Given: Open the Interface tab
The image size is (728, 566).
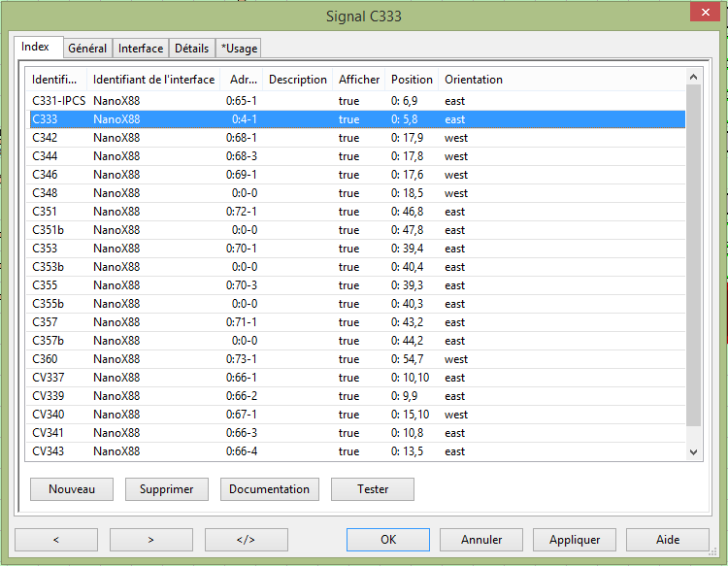Looking at the screenshot, I should pyautogui.click(x=141, y=49).
